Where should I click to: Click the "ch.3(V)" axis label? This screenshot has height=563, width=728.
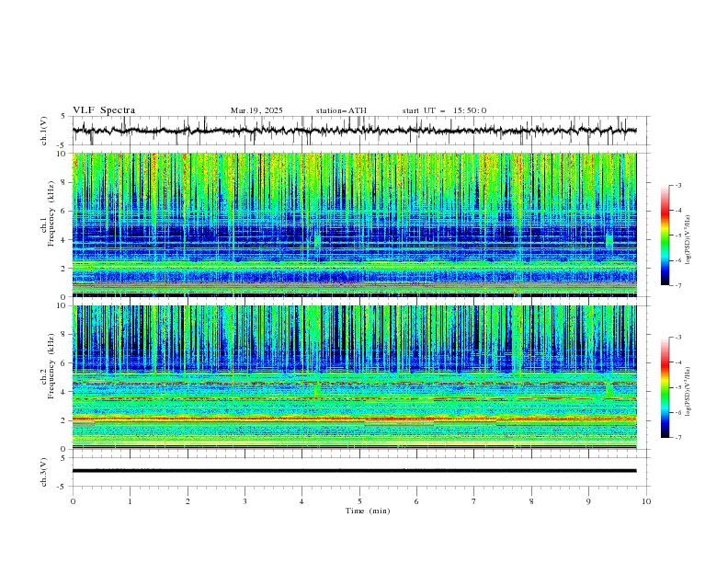pos(44,472)
